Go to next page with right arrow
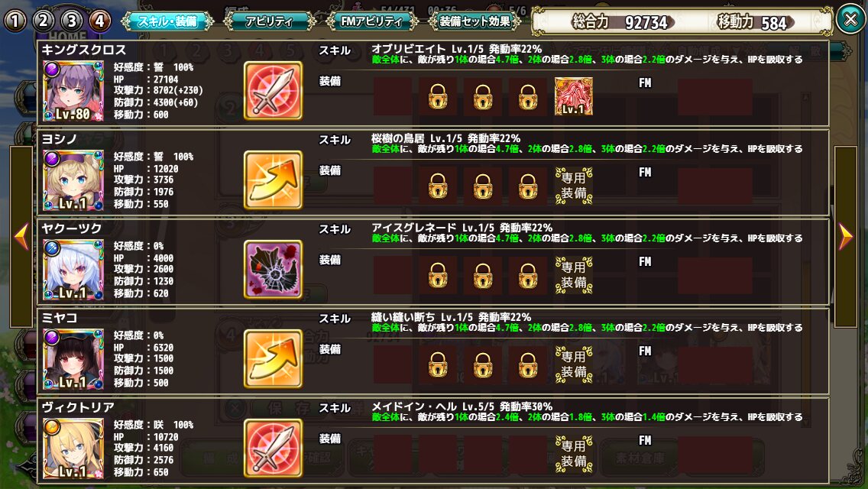 coord(845,237)
